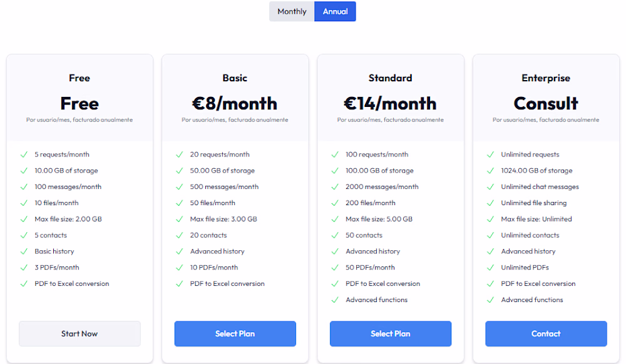Switch billing to Monthly
Image resolution: width=626 pixels, height=364 pixels.
292,11
